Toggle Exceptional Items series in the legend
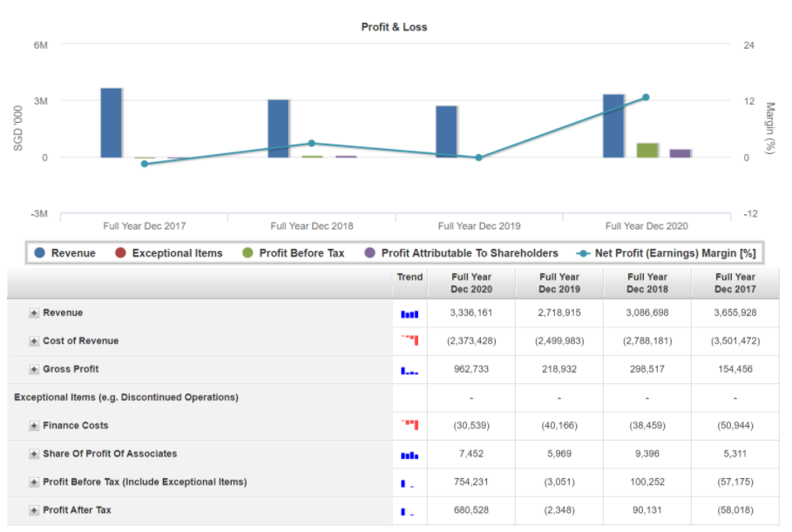Viewport: 792px width, 532px height. [169, 253]
